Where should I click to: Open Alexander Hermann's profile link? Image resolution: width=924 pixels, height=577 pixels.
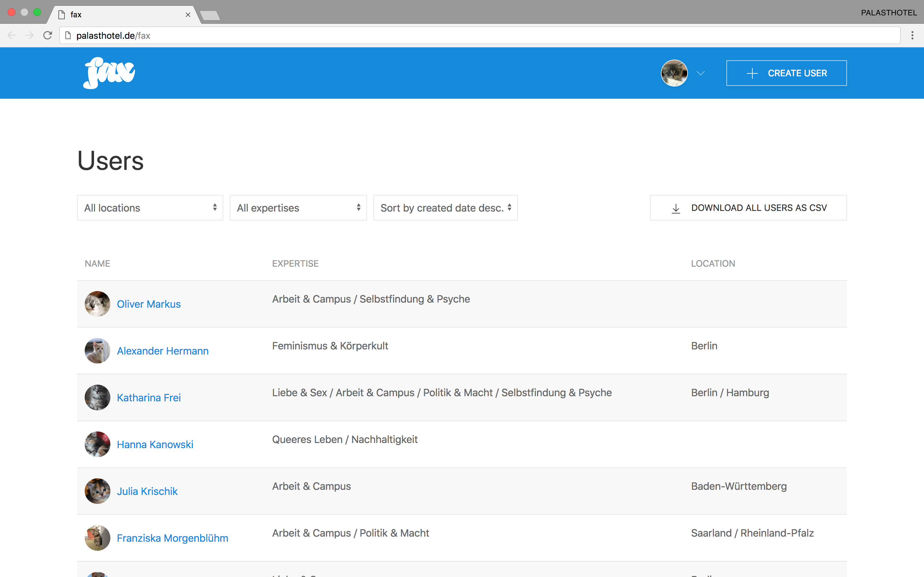tap(163, 351)
